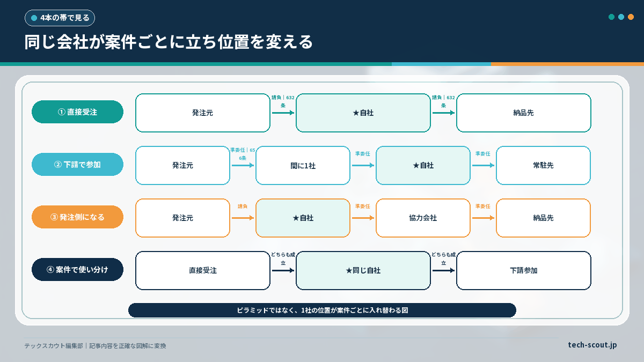Click the footer text テックスカウト編集部｜記事内容を正確な図解に変換
Viewport: 644px width, 362px height.
(95, 346)
